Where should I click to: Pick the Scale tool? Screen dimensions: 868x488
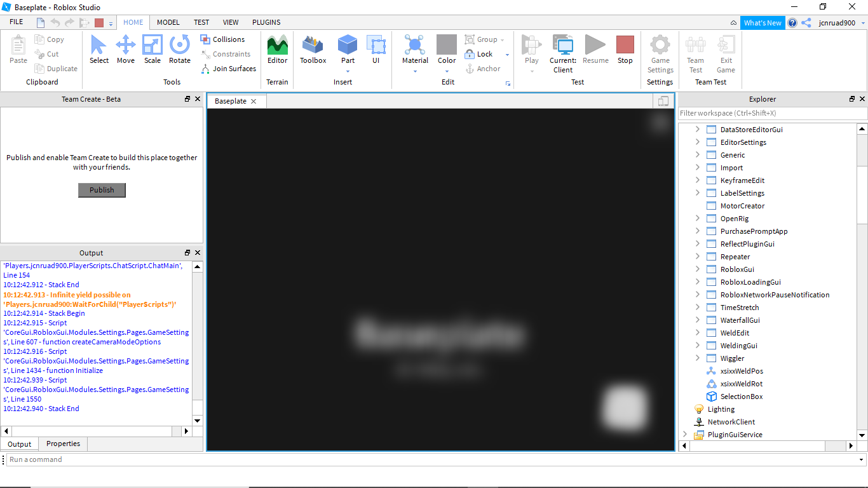(x=153, y=49)
